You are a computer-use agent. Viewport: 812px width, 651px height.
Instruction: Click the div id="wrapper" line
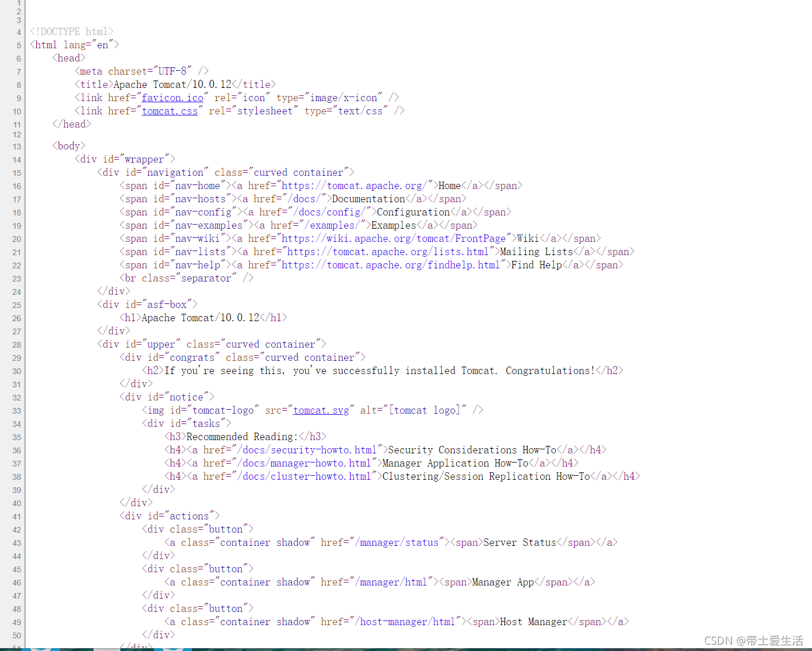(x=125, y=159)
